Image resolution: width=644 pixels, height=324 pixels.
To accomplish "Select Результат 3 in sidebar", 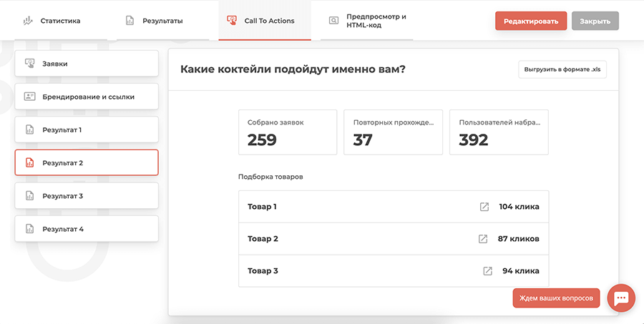I will [x=87, y=196].
